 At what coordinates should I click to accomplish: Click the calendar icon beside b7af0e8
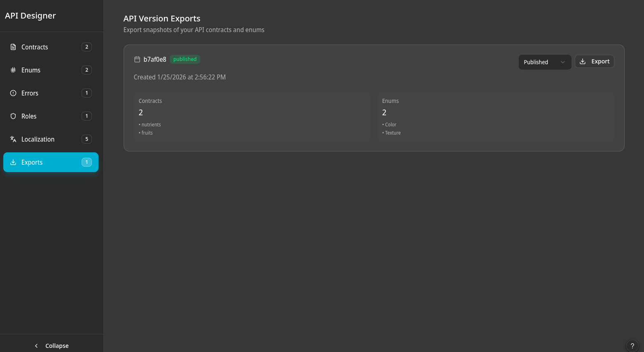(137, 59)
